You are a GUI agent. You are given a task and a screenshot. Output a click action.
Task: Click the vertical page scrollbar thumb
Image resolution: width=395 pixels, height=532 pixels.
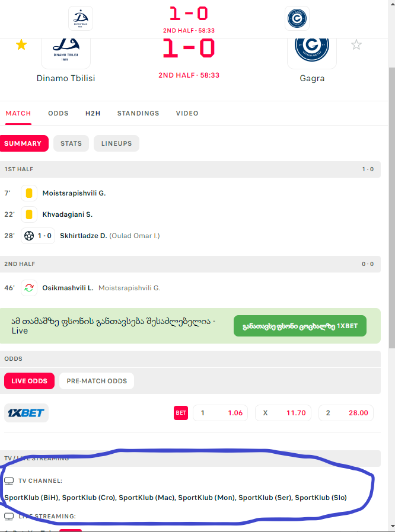click(391, 207)
